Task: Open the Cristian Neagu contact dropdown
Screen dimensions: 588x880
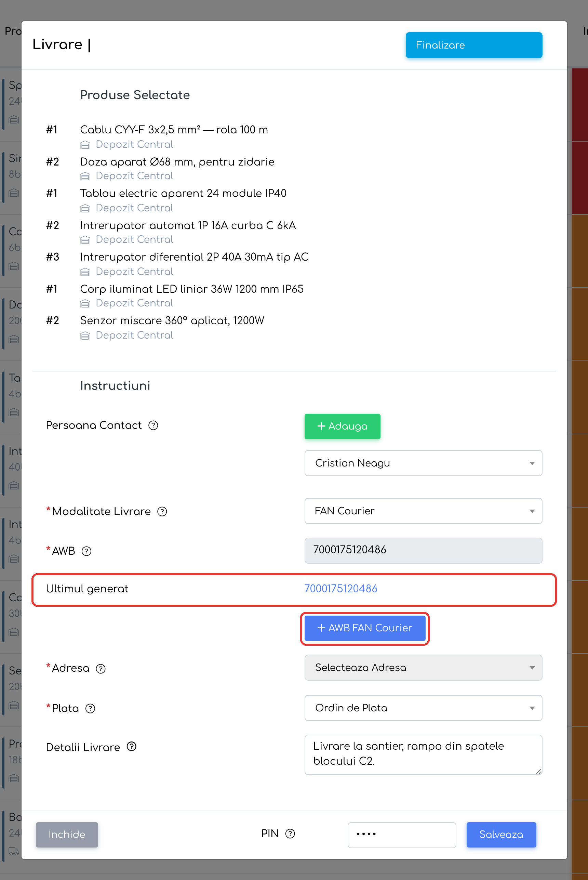Action: [x=423, y=463]
